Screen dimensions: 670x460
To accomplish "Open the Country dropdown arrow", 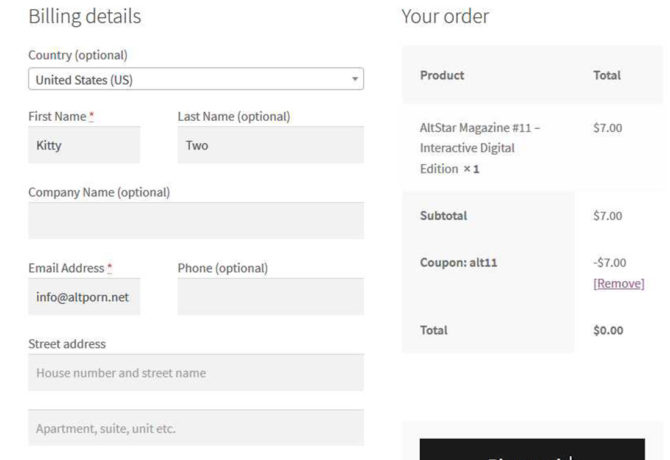I will (355, 79).
